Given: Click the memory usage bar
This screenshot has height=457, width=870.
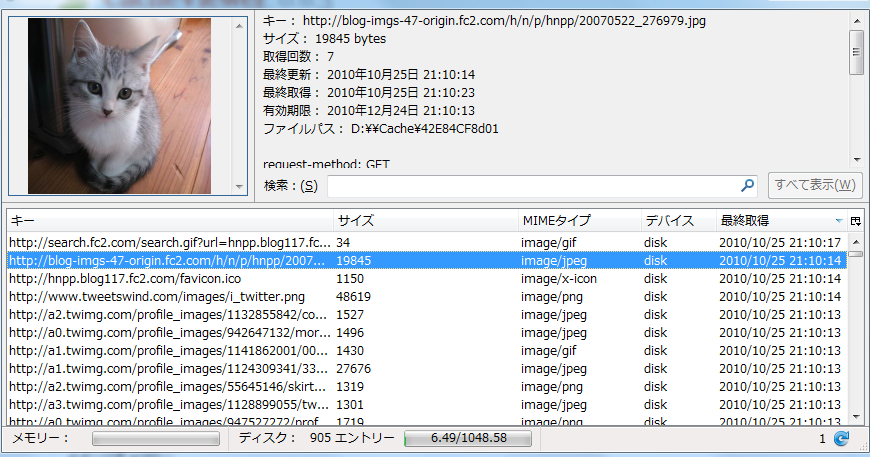Looking at the screenshot, I should tap(156, 439).
